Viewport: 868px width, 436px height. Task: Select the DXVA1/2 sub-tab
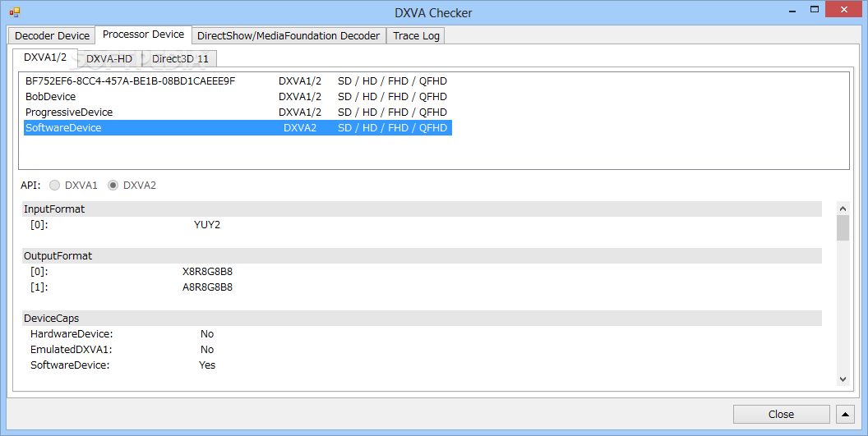tap(45, 57)
